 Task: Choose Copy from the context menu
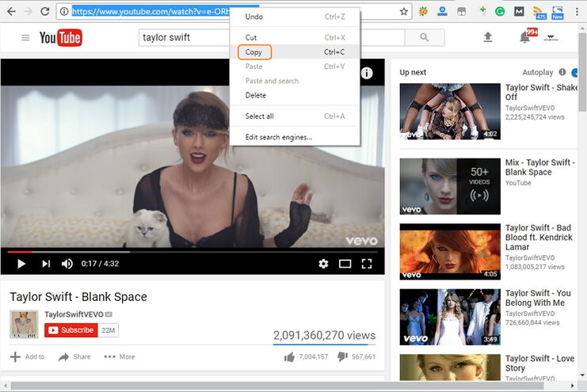tap(254, 52)
